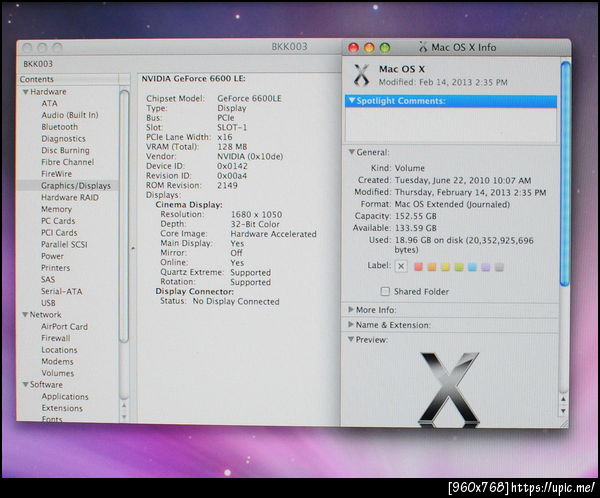This screenshot has height=498, width=600.
Task: Select the no-label X swatch
Action: [x=401, y=266]
